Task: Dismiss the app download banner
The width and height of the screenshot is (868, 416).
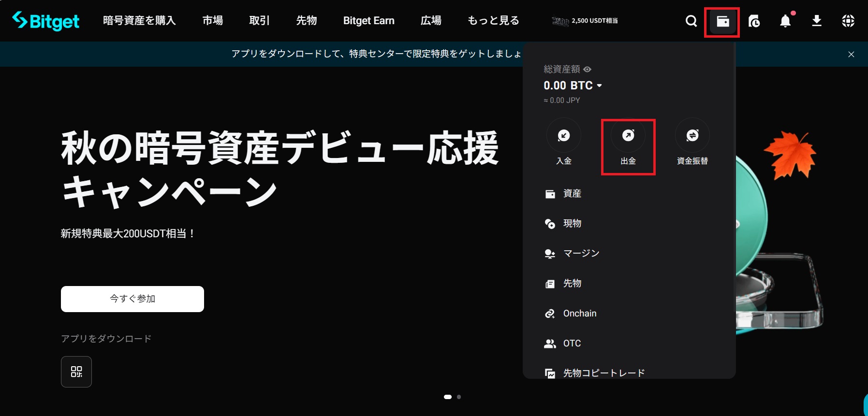Action: coord(851,54)
